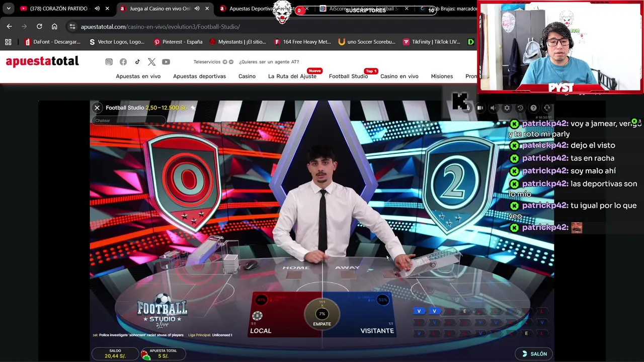Screen dimensions: 644x362
Task: Click patrickp42 message 'soy malo ahí'
Action: [593, 171]
